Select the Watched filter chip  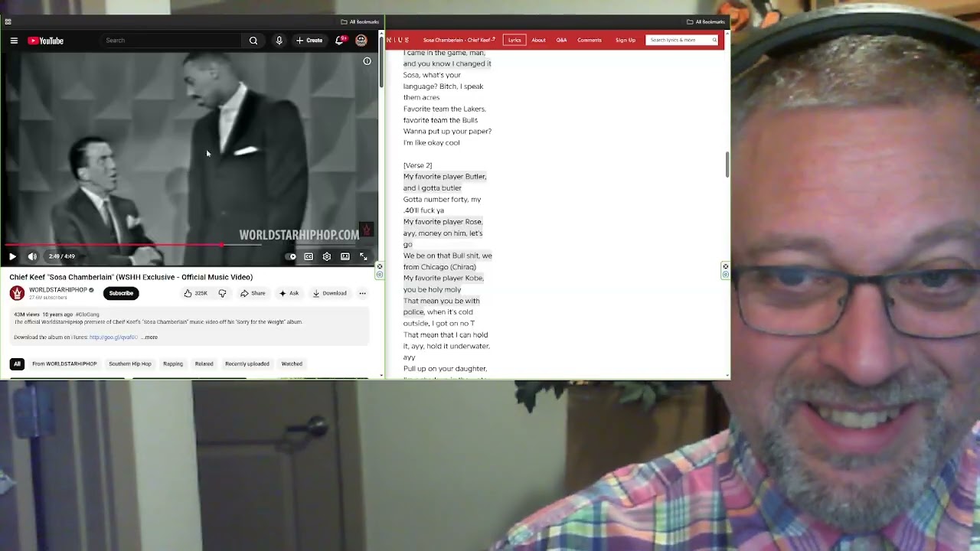[x=292, y=364]
